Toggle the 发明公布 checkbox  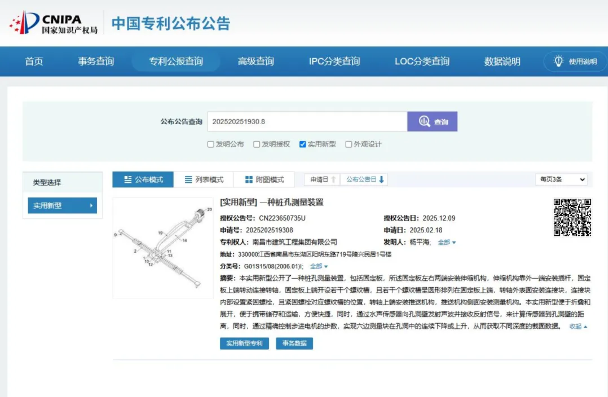pos(211,144)
